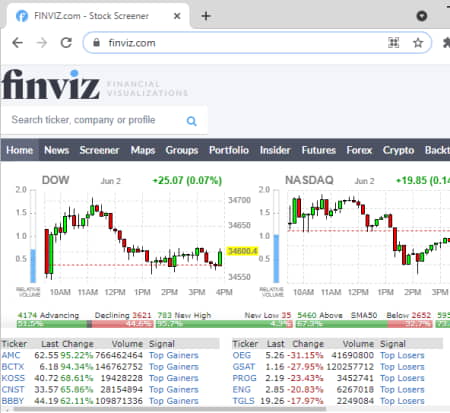This screenshot has width=450, height=413.
Task: Click the dark circular profile icon in the tab bar
Action: coord(422,16)
